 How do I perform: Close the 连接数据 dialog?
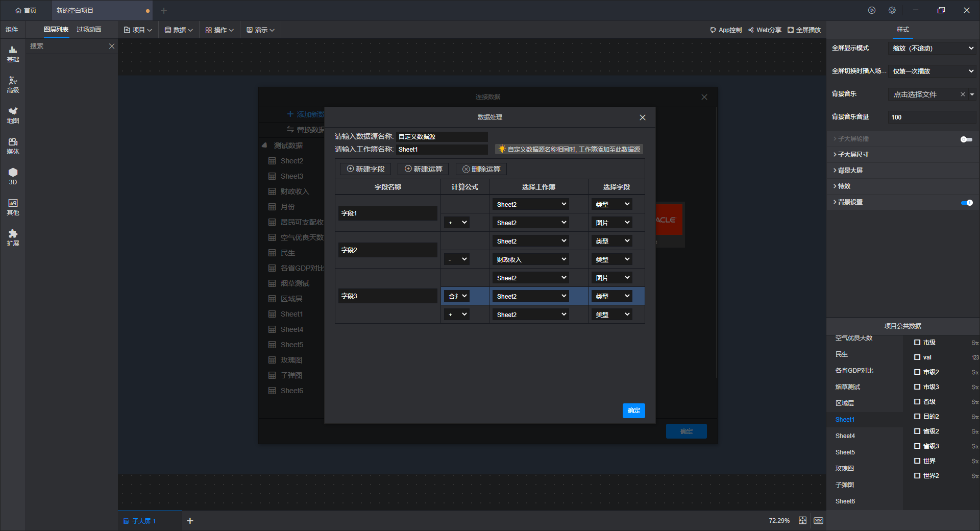click(704, 97)
